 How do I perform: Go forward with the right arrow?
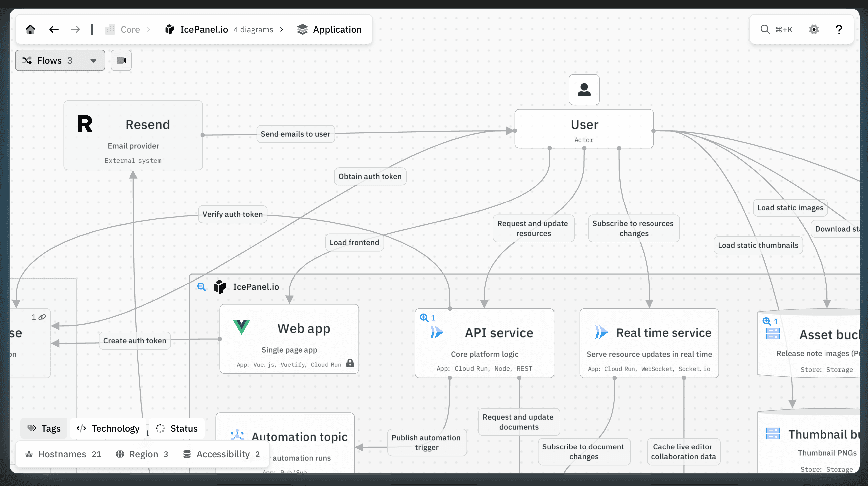coord(75,29)
